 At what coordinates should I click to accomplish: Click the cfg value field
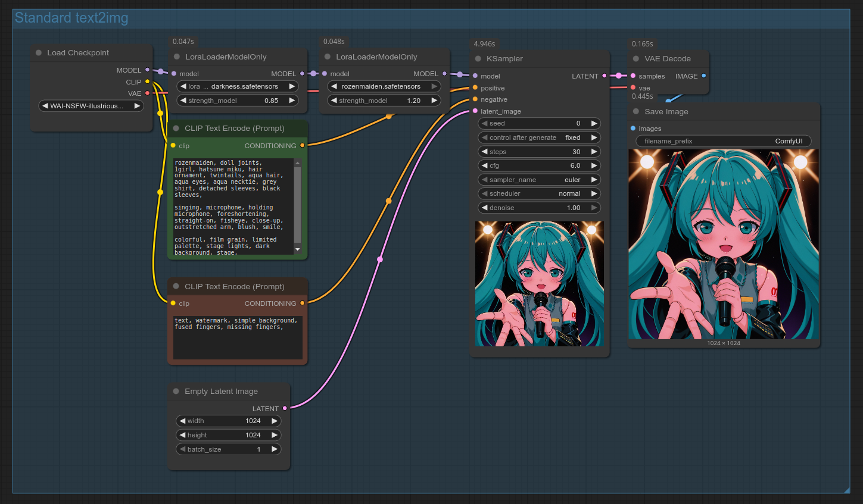click(539, 165)
